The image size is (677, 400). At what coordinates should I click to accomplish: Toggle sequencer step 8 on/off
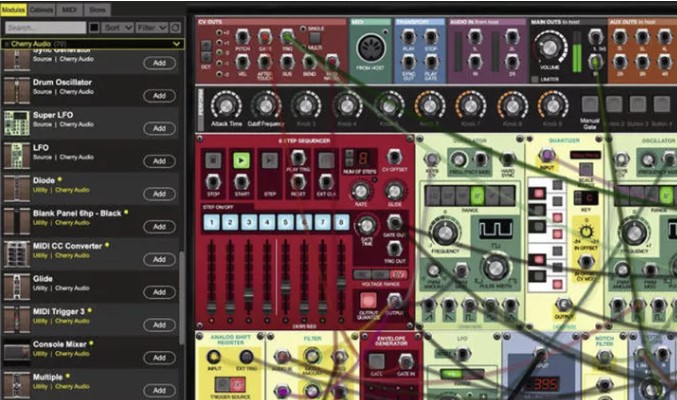click(341, 222)
